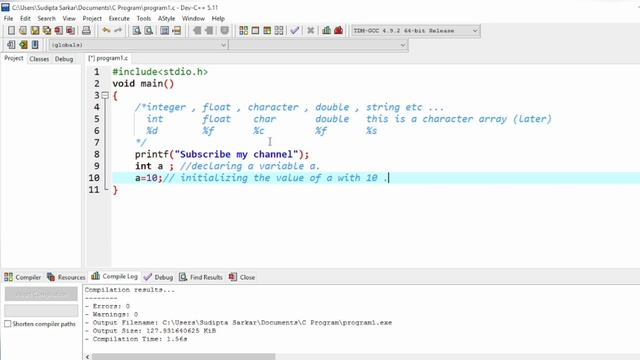The width and height of the screenshot is (640, 360).
Task: Enable Shorten compiler paths checkbox
Action: (8, 324)
